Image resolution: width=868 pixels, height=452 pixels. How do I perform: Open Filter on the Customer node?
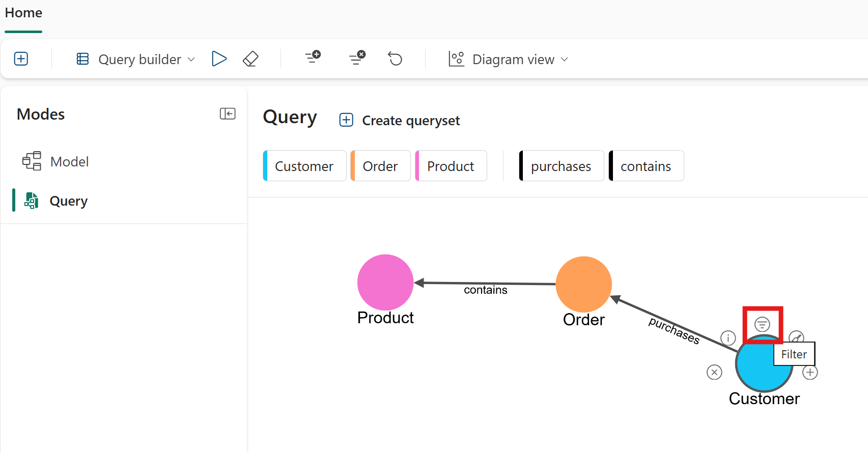(x=762, y=324)
